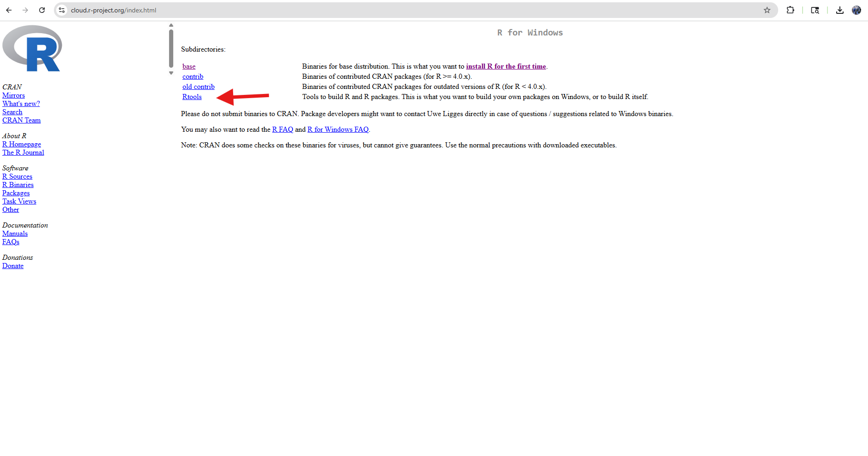Open Task Views in the sidebar

(19, 201)
